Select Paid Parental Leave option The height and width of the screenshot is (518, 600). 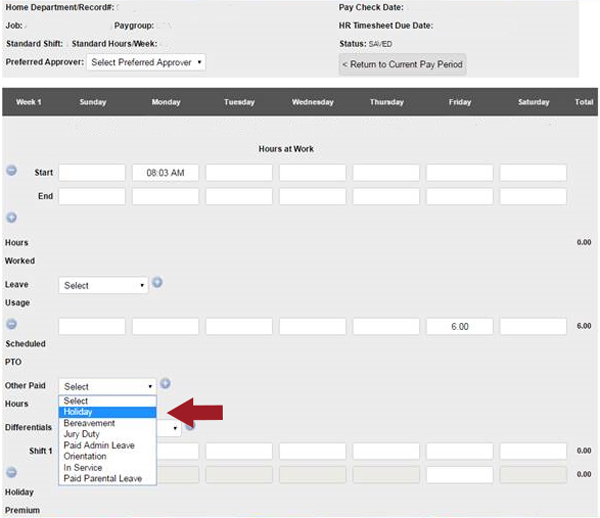pos(108,479)
